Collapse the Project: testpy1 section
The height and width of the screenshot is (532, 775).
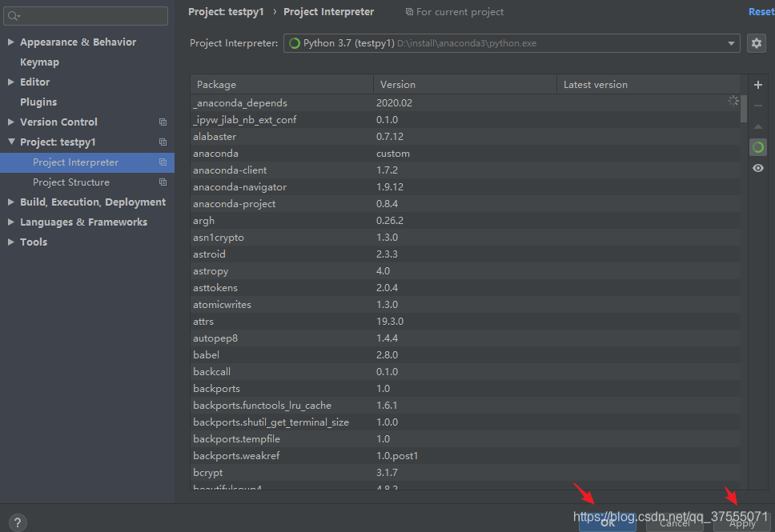point(11,142)
